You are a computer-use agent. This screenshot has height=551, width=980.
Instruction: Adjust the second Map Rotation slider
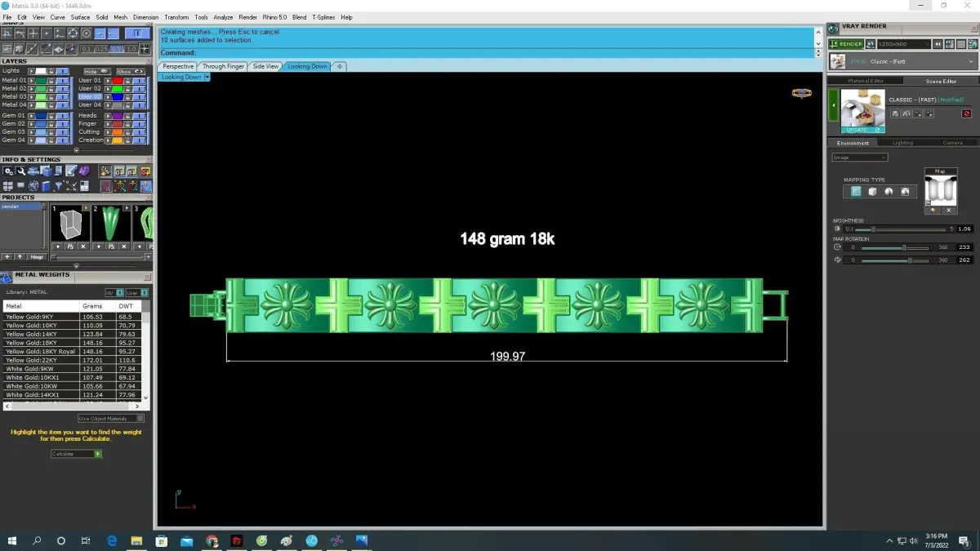(x=894, y=260)
